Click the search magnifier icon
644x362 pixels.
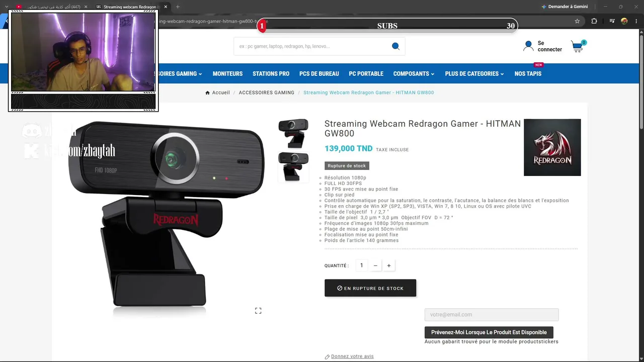(395, 46)
